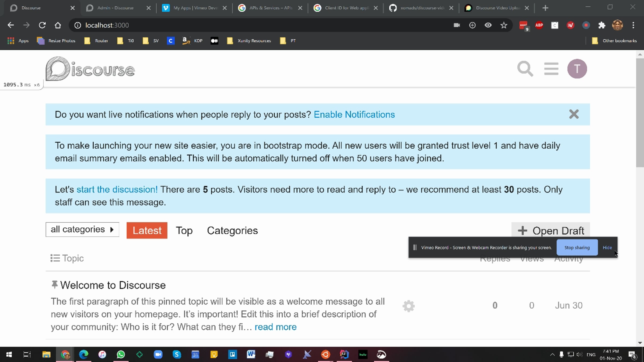Switch to the APIs & Services tab

(x=270, y=8)
